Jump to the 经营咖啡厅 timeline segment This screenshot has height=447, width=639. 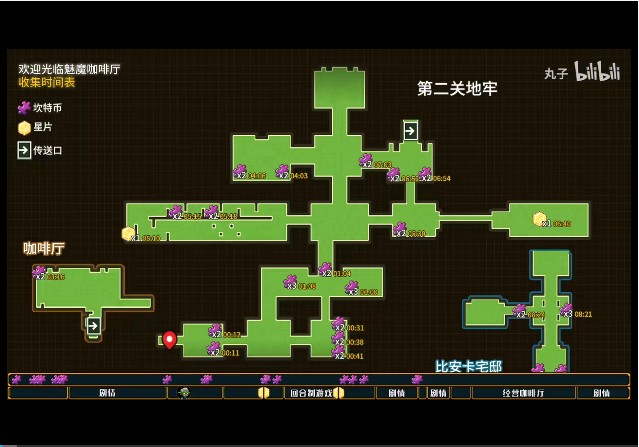(x=524, y=393)
